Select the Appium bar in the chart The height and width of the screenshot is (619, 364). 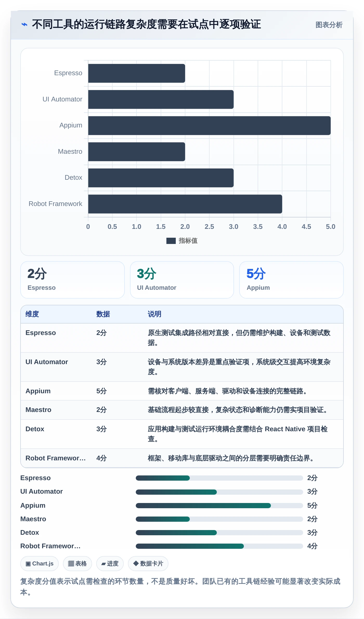209,126
